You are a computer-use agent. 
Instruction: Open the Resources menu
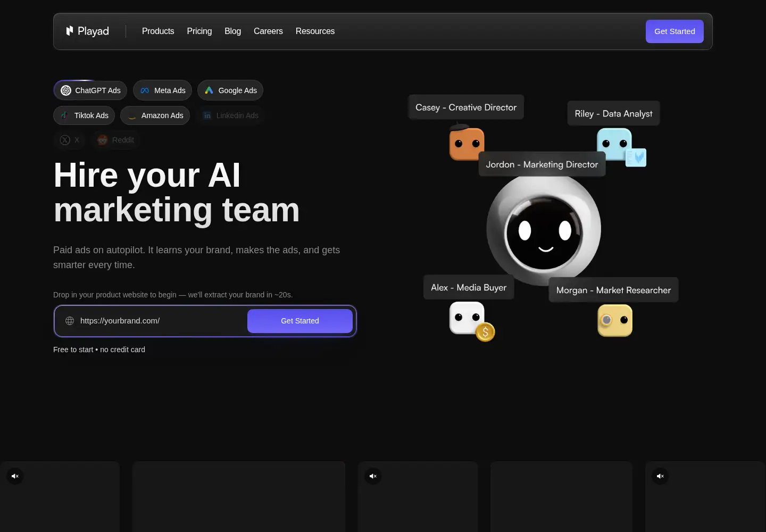click(x=315, y=31)
